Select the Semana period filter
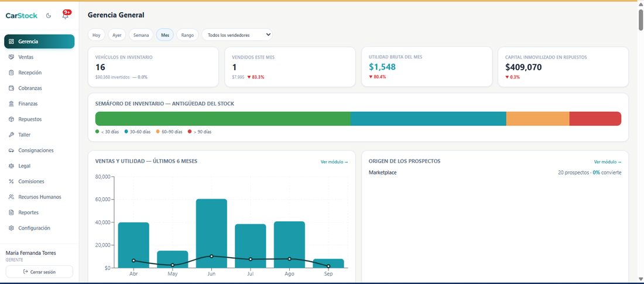The height and width of the screenshot is (284, 644). 141,35
